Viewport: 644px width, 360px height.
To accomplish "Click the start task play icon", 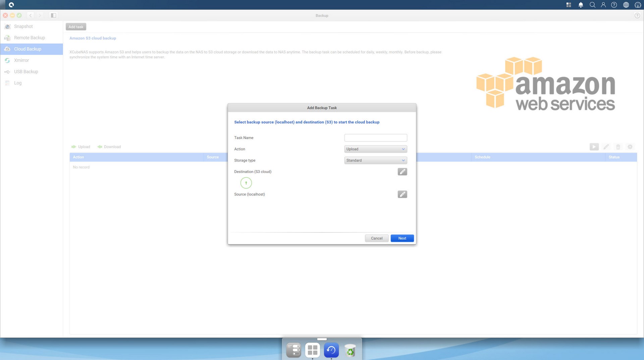I will point(594,147).
